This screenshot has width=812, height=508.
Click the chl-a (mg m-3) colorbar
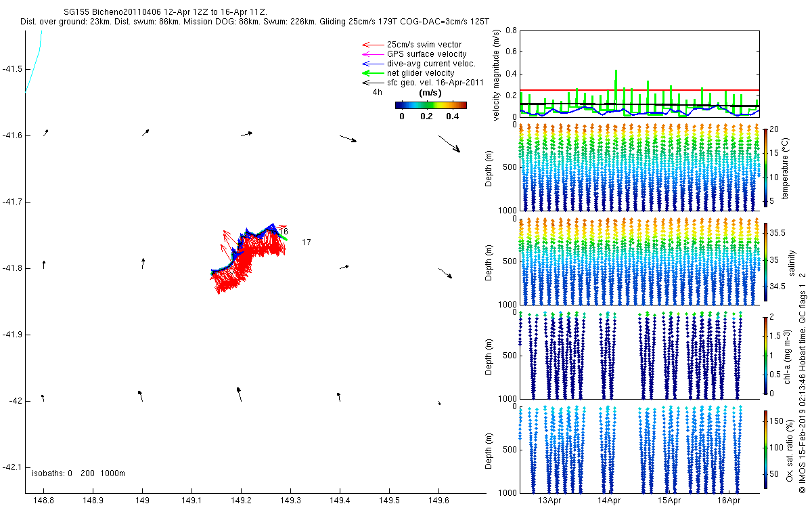765,355
